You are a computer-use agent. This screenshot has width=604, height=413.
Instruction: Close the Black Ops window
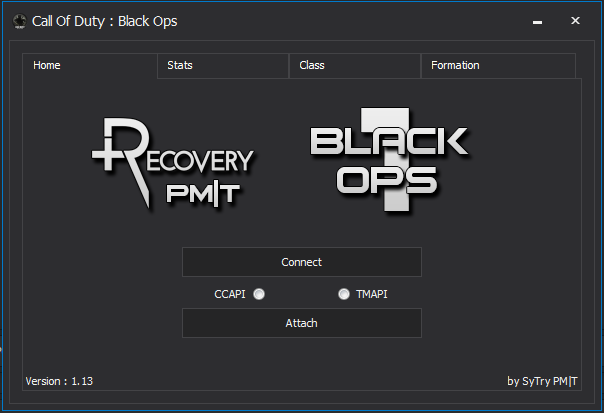pyautogui.click(x=575, y=21)
